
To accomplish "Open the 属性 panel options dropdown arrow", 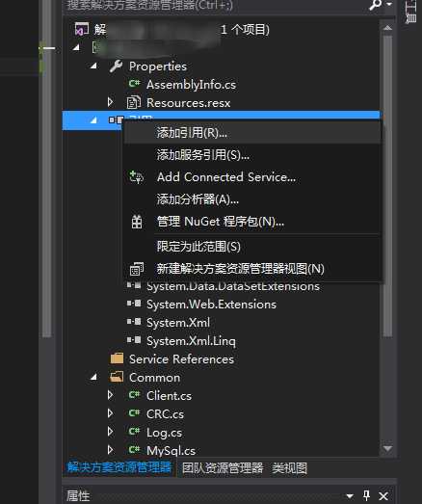I will [350, 496].
